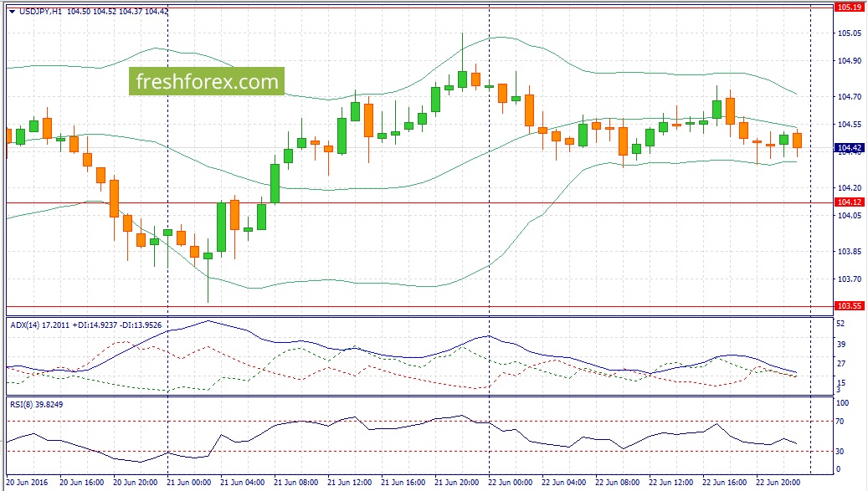Click the 104.90 value on price scale
Viewport: 868px width, 491px height.
pyautogui.click(x=849, y=61)
